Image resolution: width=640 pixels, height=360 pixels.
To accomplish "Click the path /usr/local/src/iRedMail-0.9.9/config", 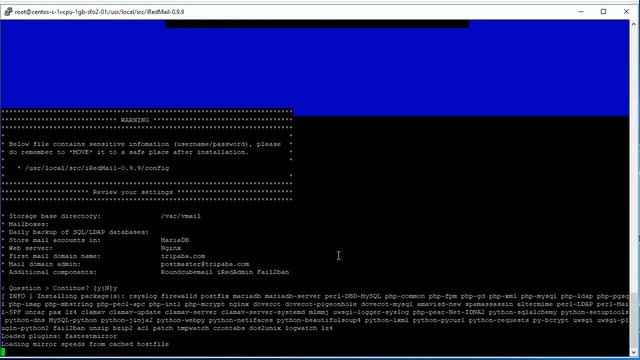I will pos(97,168).
